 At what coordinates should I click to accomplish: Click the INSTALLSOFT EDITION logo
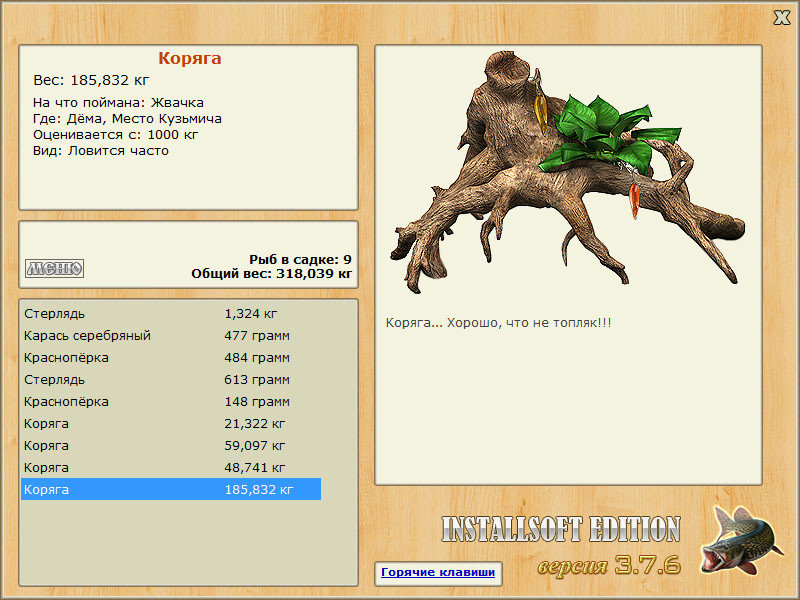click(x=561, y=529)
